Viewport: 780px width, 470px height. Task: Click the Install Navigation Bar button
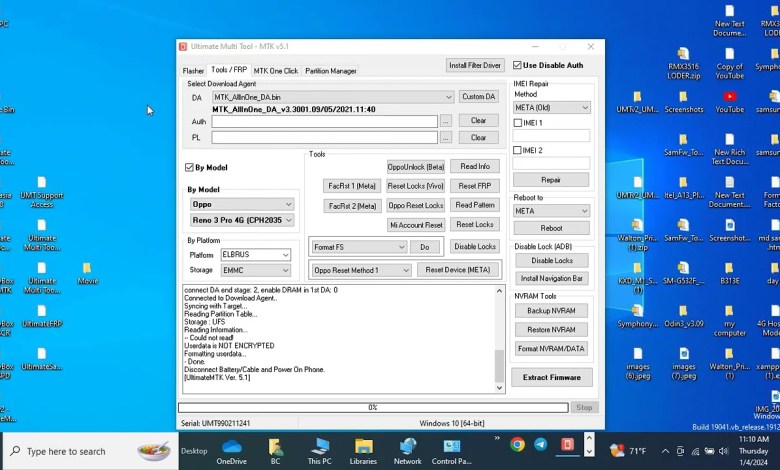pyautogui.click(x=552, y=279)
